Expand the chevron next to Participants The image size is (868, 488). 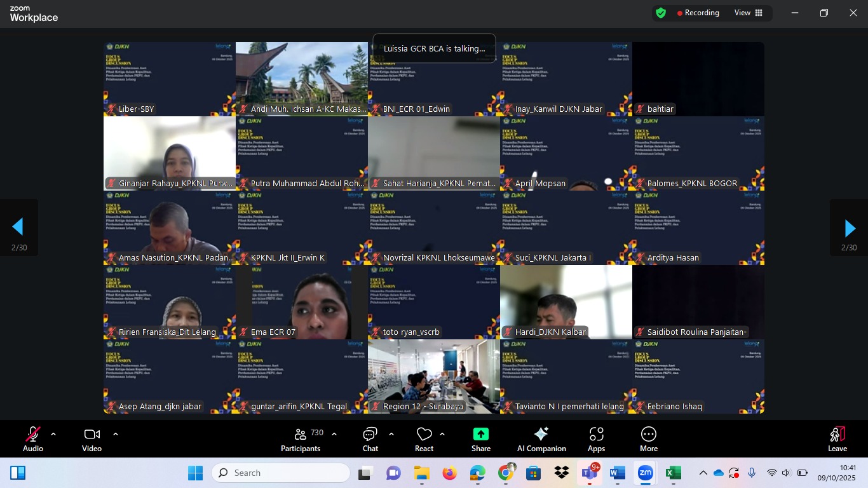pos(334,435)
